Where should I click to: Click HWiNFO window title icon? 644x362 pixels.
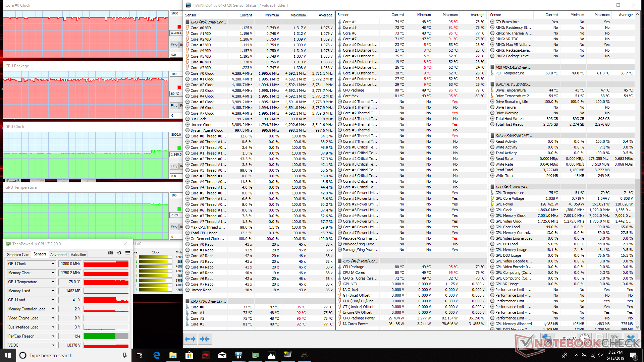click(x=188, y=5)
